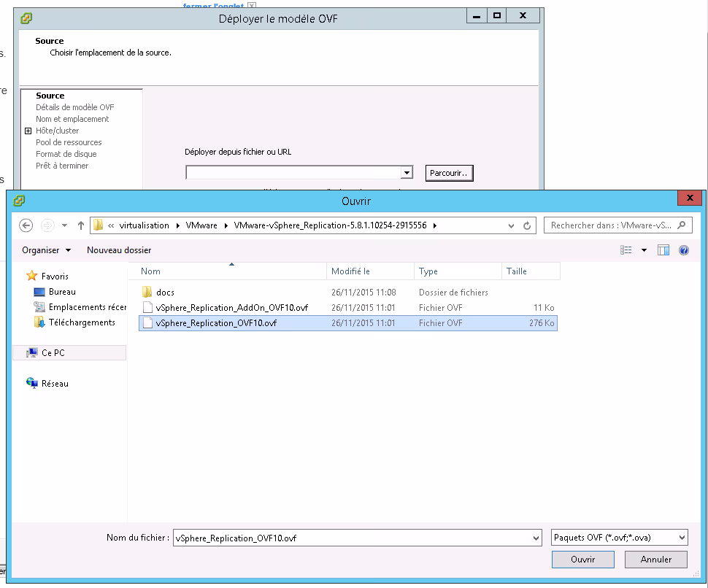Select vSphere_Replication_AddOn_OVF10.ovf file
Viewport: 708px width, 588px height.
click(231, 308)
